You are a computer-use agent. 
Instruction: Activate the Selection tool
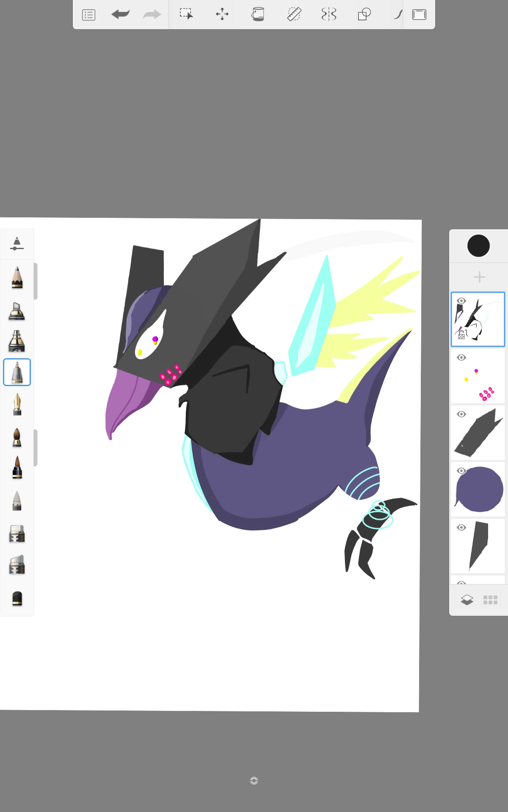186,14
